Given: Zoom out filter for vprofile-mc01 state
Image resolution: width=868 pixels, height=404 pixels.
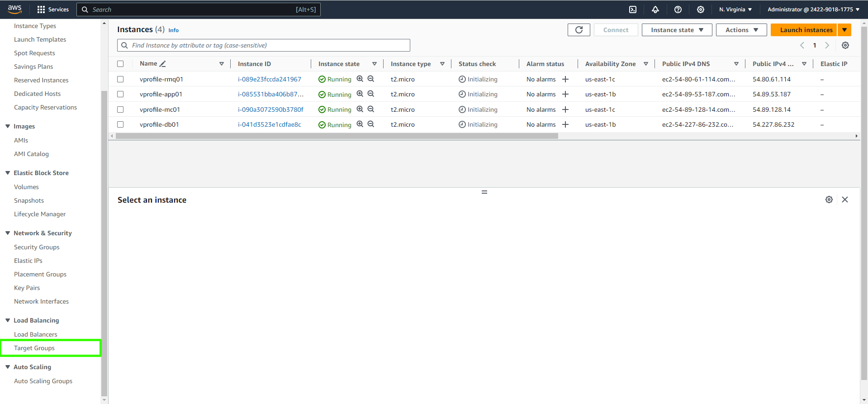Looking at the screenshot, I should [371, 109].
